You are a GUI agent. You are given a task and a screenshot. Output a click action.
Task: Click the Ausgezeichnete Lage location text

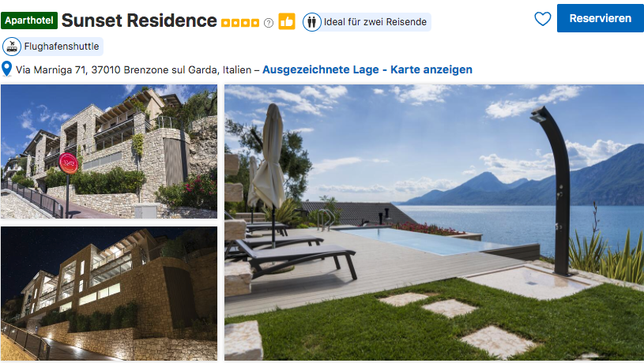320,69
